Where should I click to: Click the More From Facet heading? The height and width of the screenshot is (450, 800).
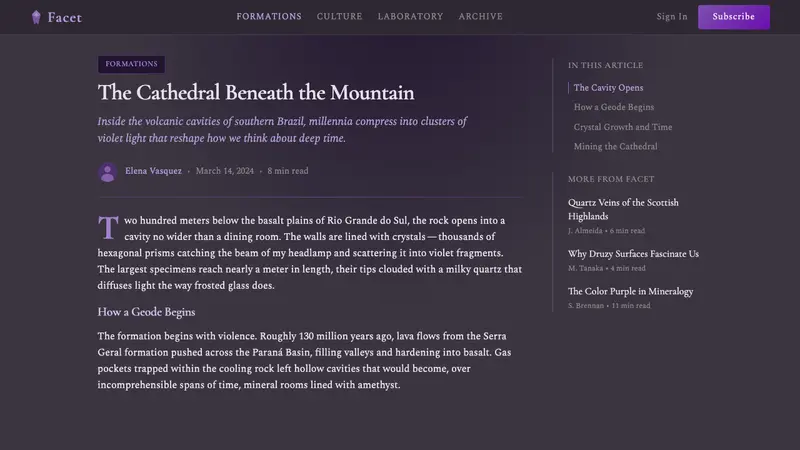611,179
